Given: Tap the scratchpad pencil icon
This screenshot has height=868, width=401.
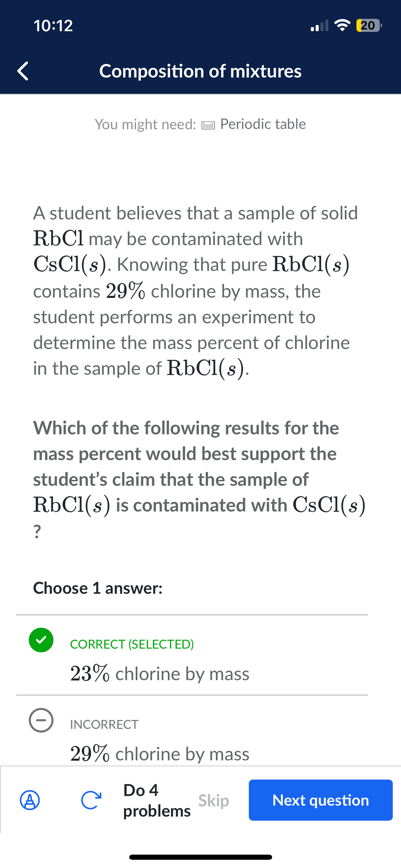Looking at the screenshot, I should click(x=30, y=800).
